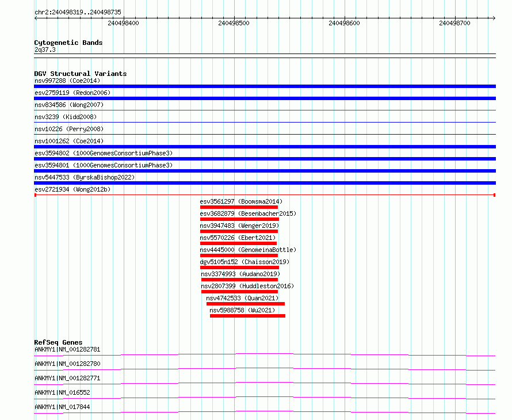Click the nsv2807399 (Huddleston2016) red bar

(239, 292)
